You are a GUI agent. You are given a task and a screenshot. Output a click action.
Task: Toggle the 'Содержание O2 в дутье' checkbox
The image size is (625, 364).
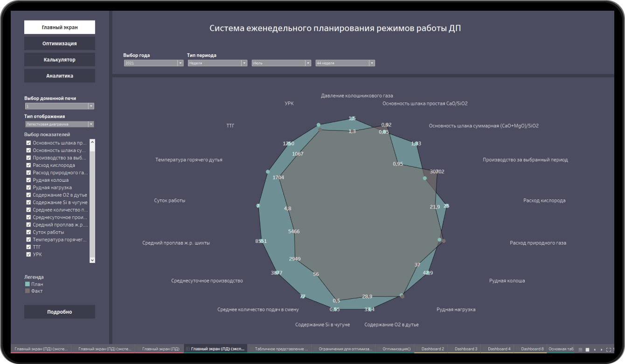pyautogui.click(x=28, y=195)
